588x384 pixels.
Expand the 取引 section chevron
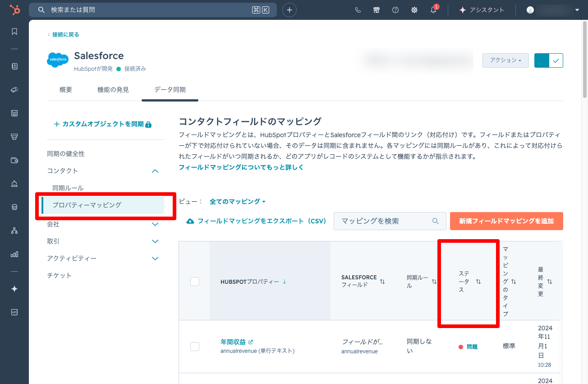[155, 241]
